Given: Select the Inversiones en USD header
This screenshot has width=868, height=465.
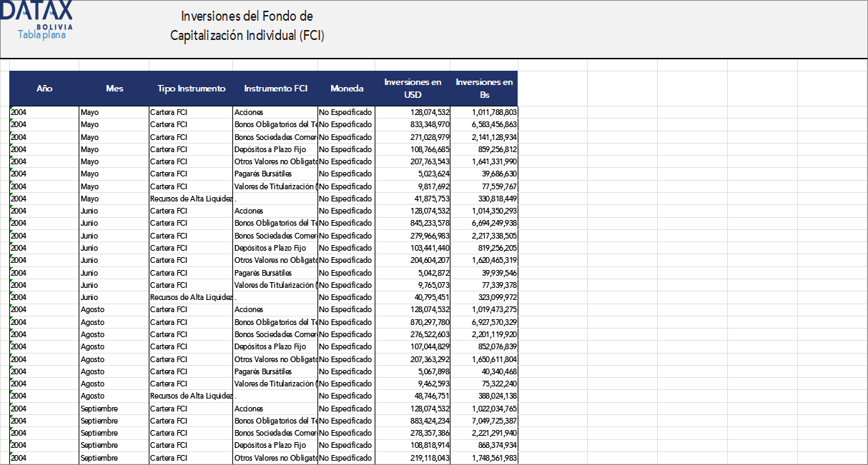Looking at the screenshot, I should point(413,89).
